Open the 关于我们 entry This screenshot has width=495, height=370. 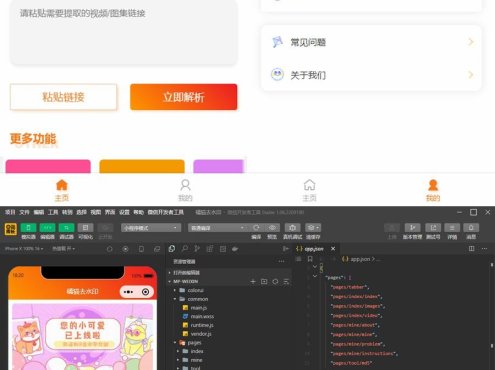371,75
